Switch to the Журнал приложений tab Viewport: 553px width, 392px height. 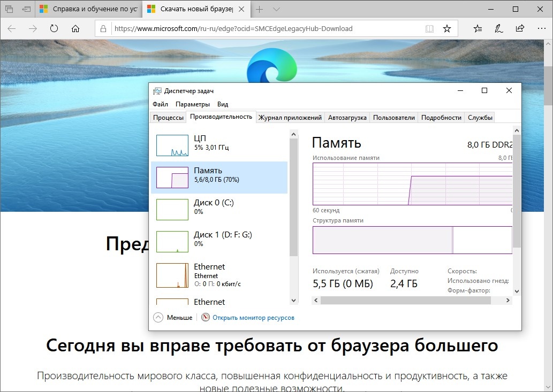click(290, 118)
